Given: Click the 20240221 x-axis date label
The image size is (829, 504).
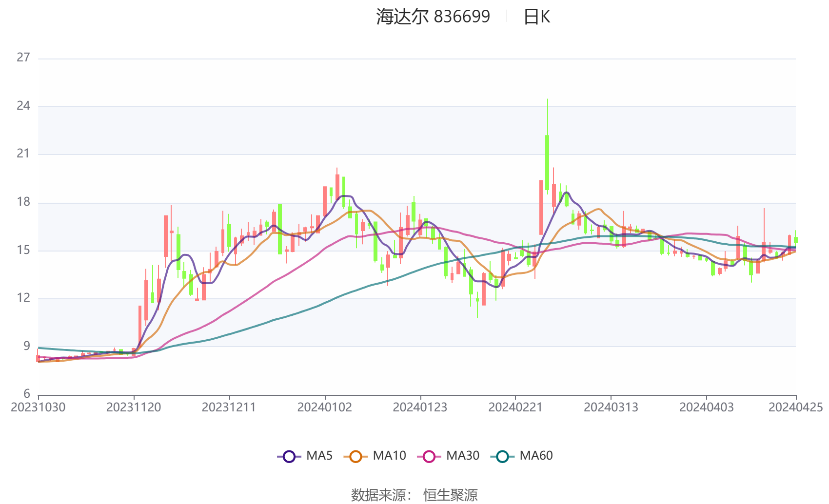Looking at the screenshot, I should (515, 407).
